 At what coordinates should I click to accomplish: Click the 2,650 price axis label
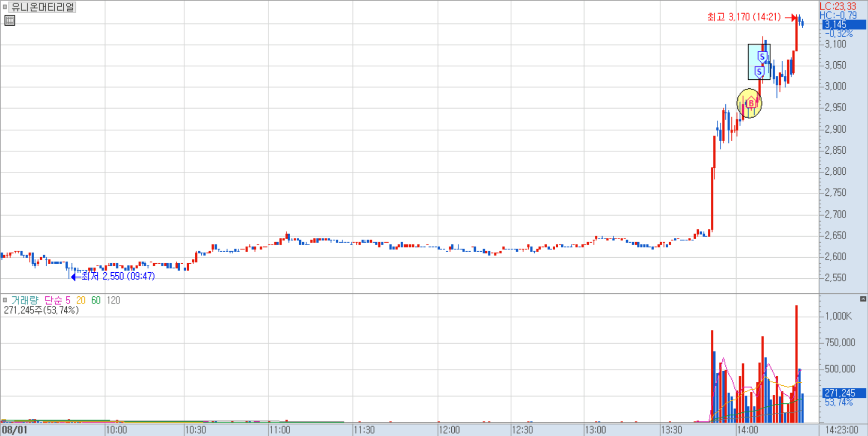point(836,235)
